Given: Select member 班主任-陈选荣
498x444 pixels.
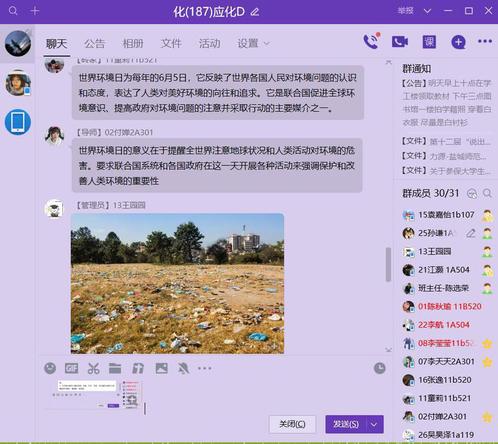Looking at the screenshot, I should (447, 288).
